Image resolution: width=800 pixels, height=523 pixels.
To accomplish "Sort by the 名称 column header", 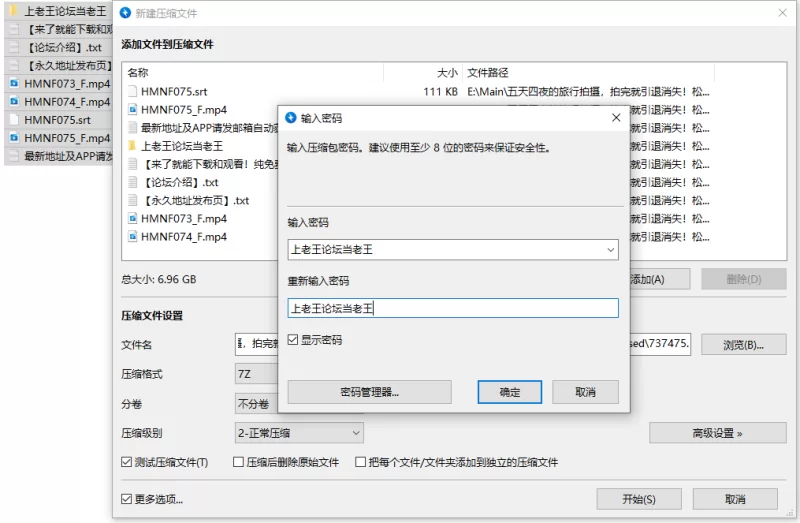I will 253,72.
